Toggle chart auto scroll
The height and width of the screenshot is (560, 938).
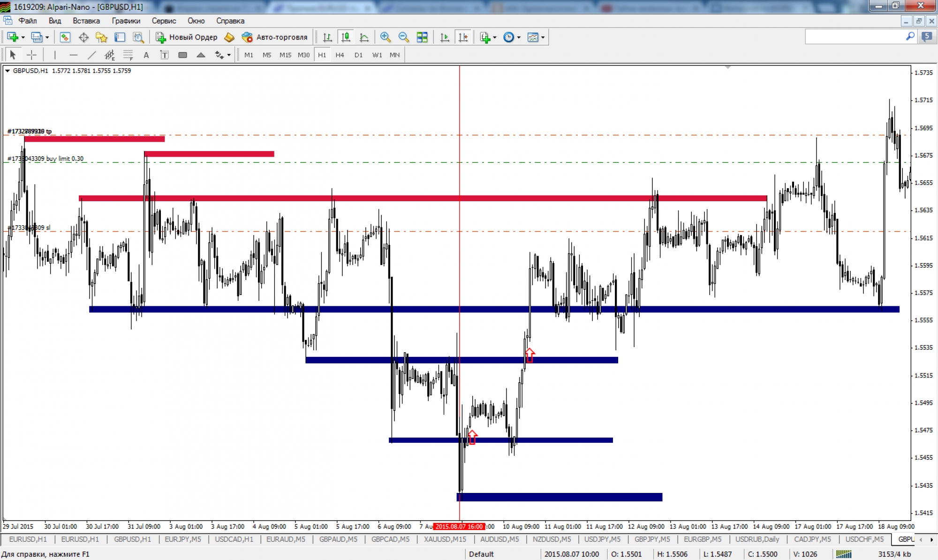(445, 37)
